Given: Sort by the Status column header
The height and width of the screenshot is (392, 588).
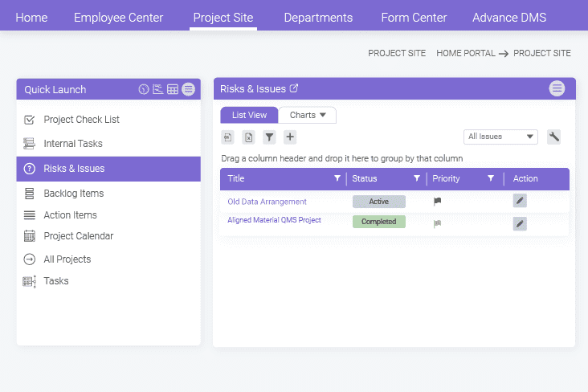Looking at the screenshot, I should (x=364, y=178).
